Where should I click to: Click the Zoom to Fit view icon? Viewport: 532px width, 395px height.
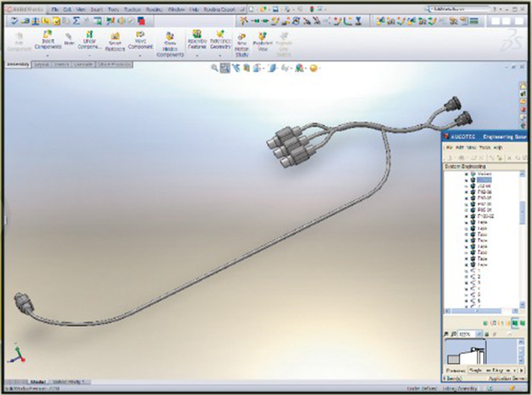(x=216, y=67)
